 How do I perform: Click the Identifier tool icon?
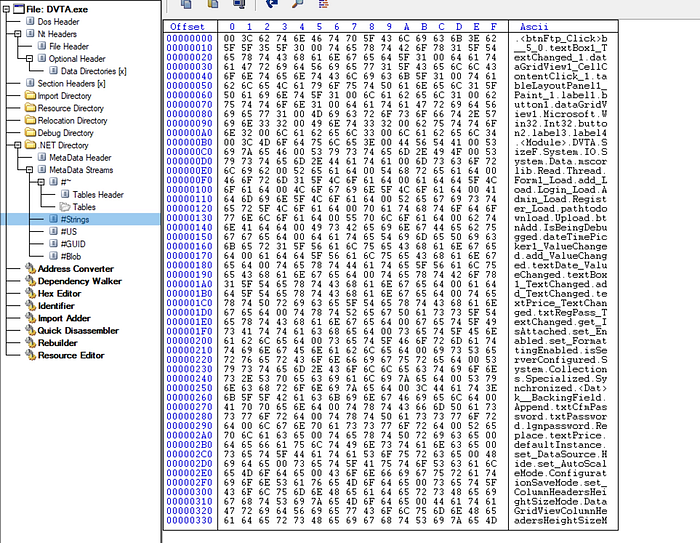[30, 305]
